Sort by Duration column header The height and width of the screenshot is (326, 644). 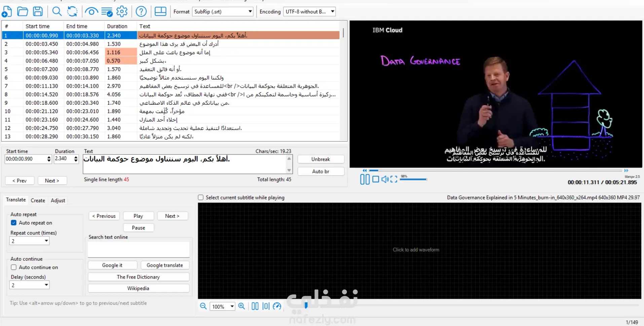click(x=120, y=26)
